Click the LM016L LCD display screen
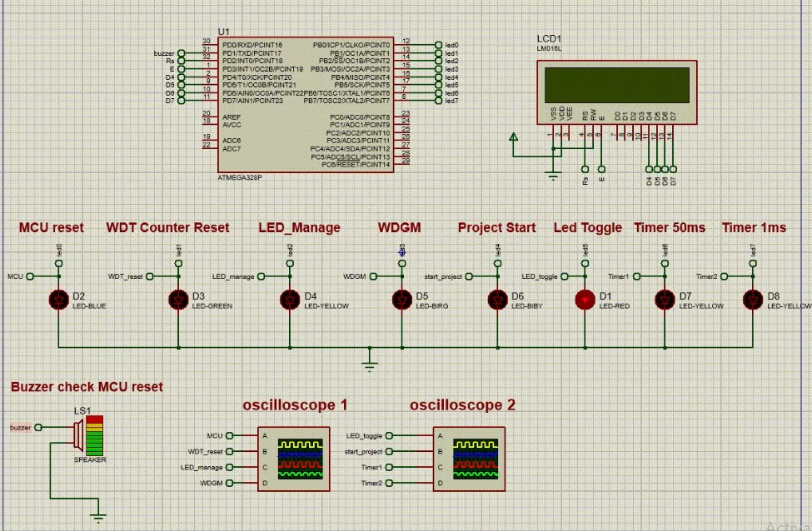The height and width of the screenshot is (531, 812). [x=617, y=83]
